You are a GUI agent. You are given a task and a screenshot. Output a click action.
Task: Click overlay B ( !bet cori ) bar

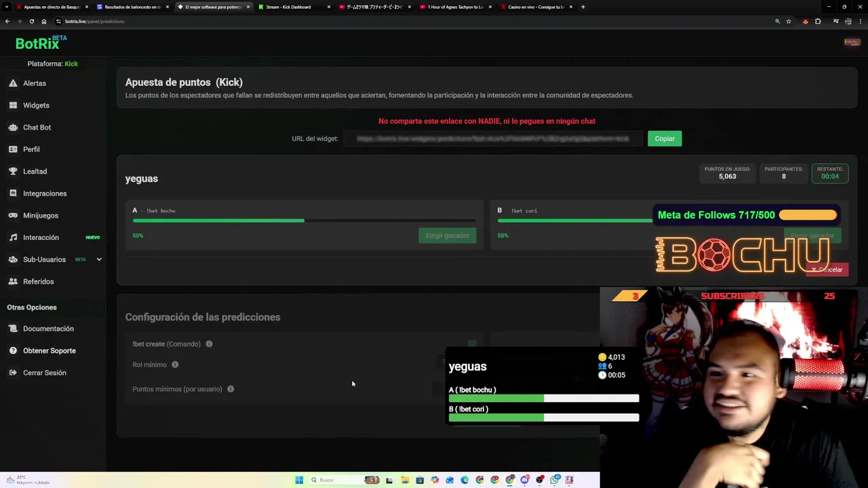[544, 418]
